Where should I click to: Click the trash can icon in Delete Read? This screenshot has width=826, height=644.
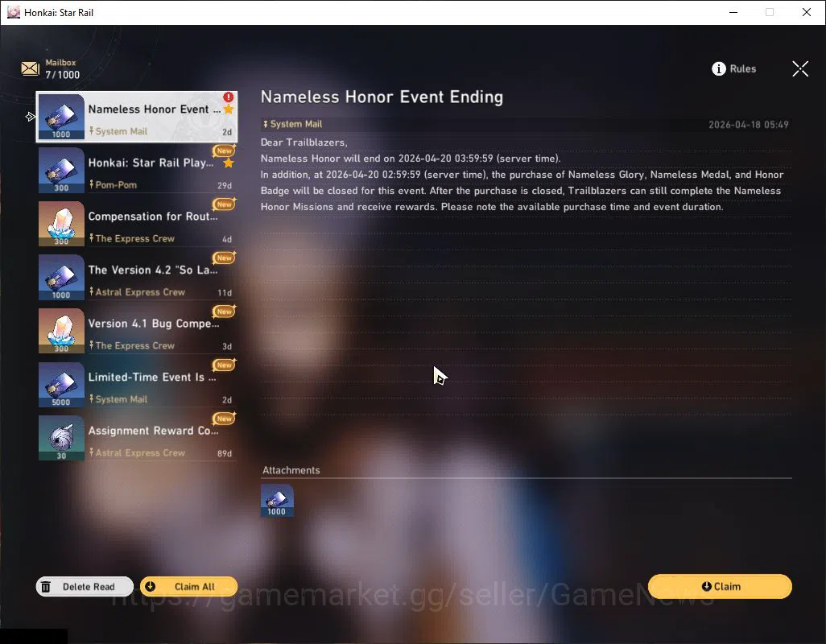(47, 587)
